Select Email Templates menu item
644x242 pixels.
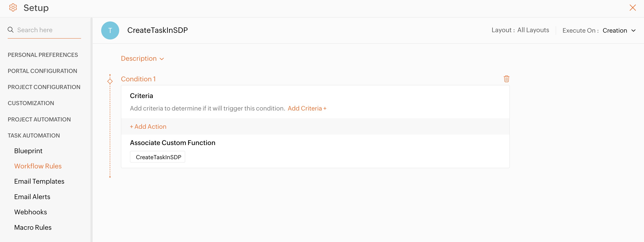coord(39,181)
